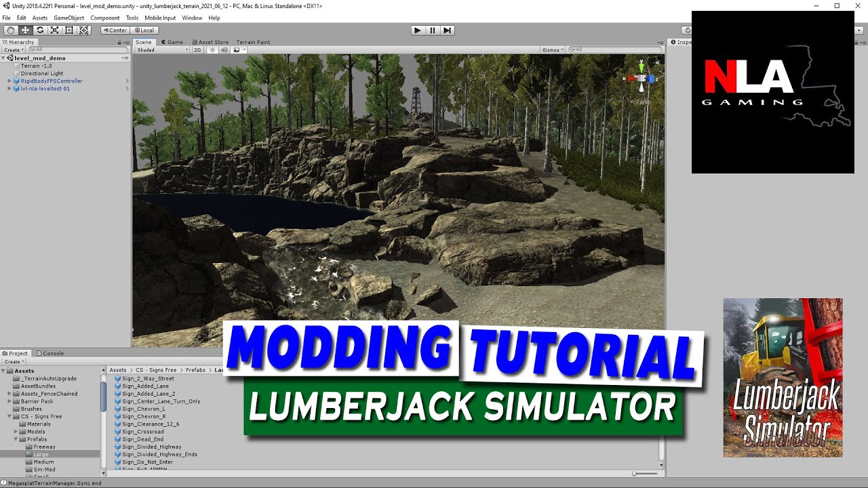The width and height of the screenshot is (868, 488).
Task: Collapse level_mod_demo scene
Action: tap(3, 58)
